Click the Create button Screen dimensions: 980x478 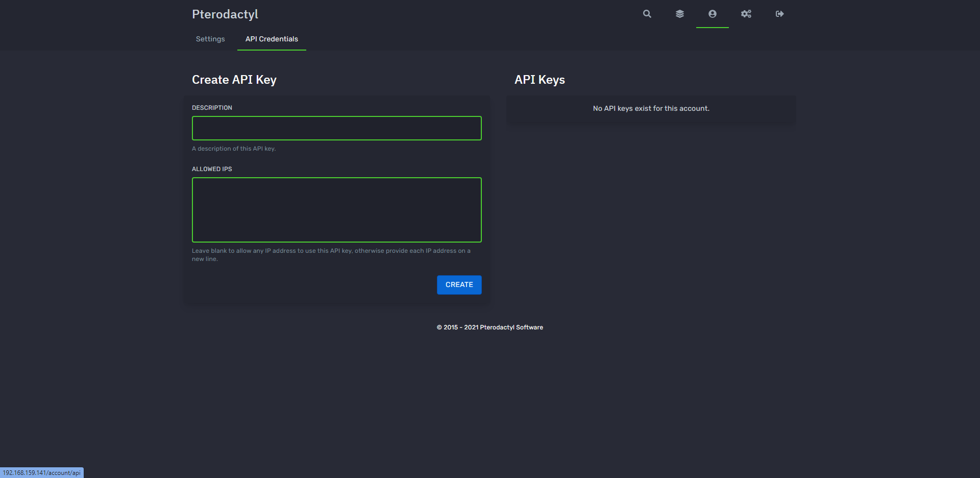tap(459, 285)
